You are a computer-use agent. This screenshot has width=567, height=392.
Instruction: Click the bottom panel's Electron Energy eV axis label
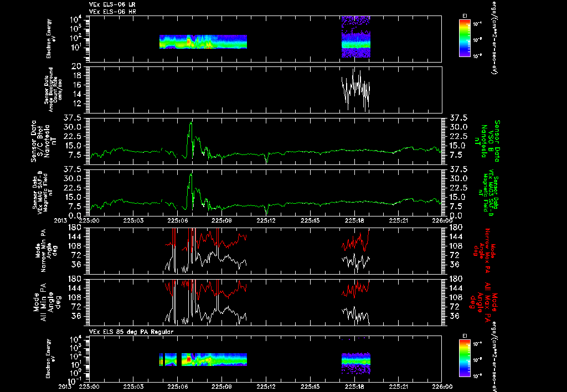pyautogui.click(x=49, y=359)
